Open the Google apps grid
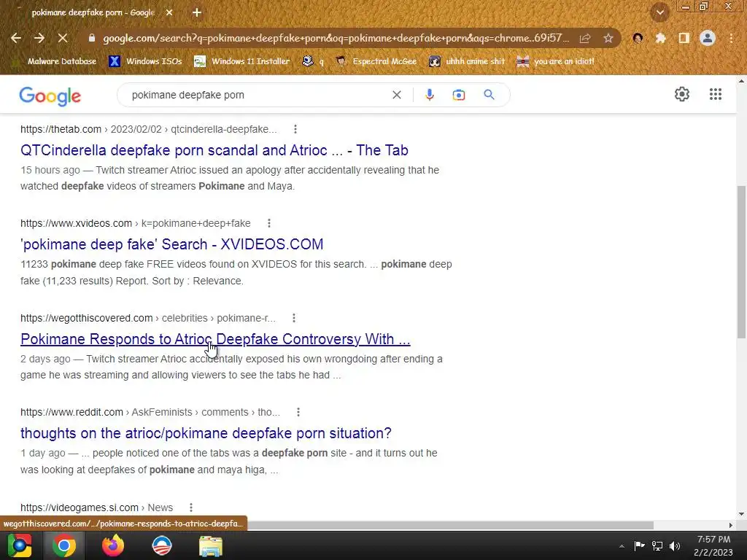The width and height of the screenshot is (747, 560). pyautogui.click(x=715, y=94)
